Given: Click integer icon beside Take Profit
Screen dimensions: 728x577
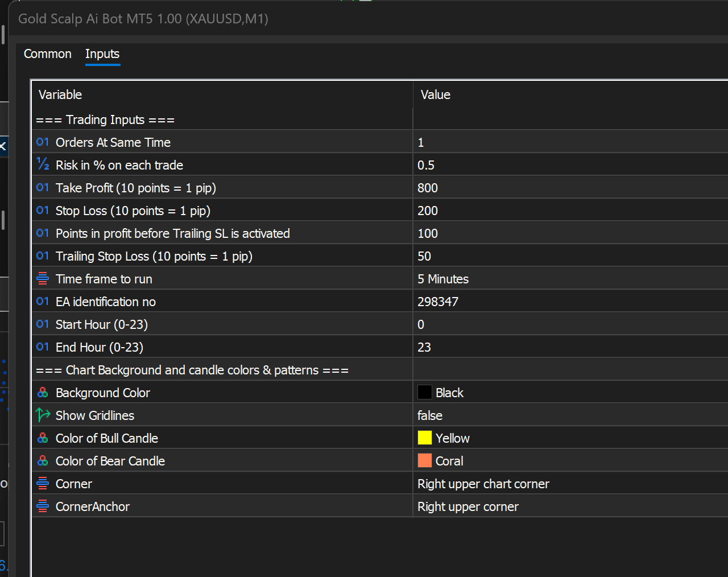Looking at the screenshot, I should (x=43, y=188).
